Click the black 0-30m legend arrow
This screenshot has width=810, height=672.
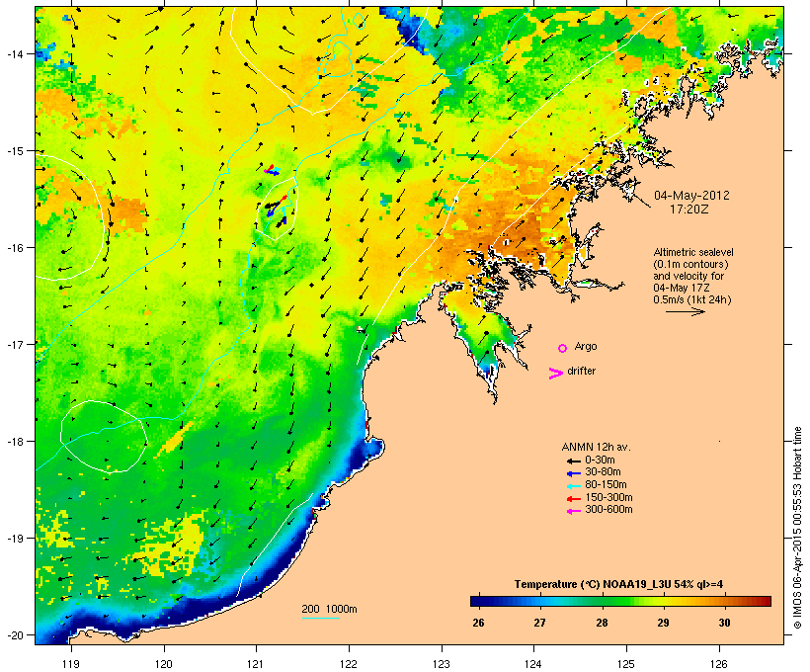coord(573,461)
